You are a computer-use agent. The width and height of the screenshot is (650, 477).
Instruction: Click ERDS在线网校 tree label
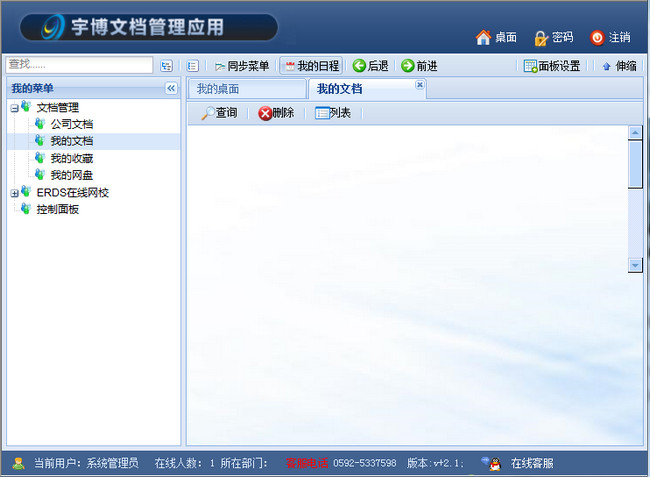click(x=73, y=193)
